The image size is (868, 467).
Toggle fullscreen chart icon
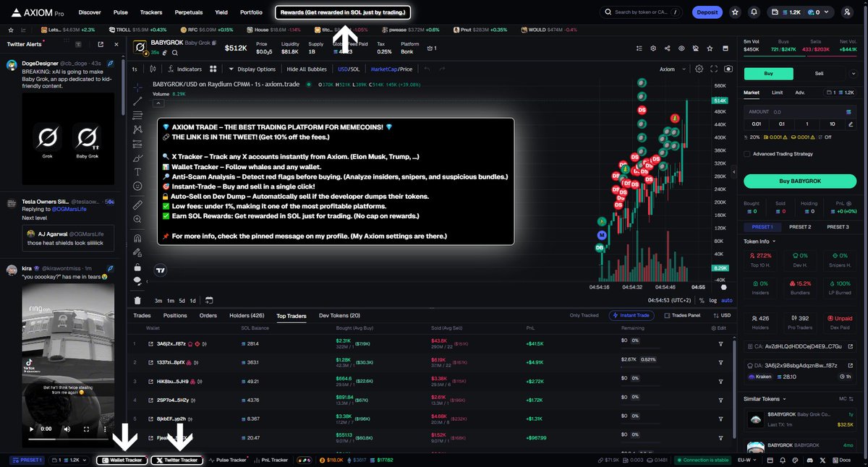713,69
